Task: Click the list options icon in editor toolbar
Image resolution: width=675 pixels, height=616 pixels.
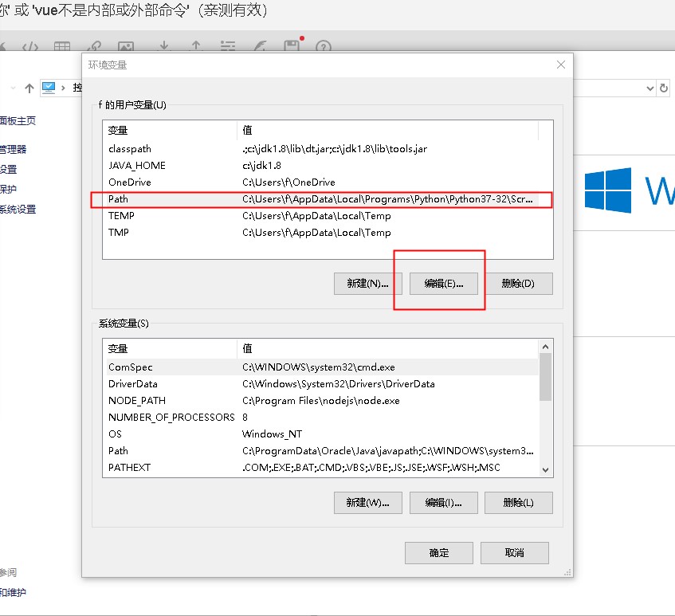Action: pos(228,46)
